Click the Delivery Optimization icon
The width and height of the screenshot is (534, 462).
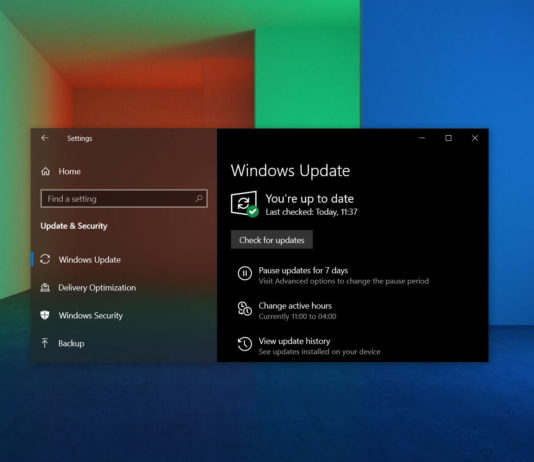pos(45,288)
